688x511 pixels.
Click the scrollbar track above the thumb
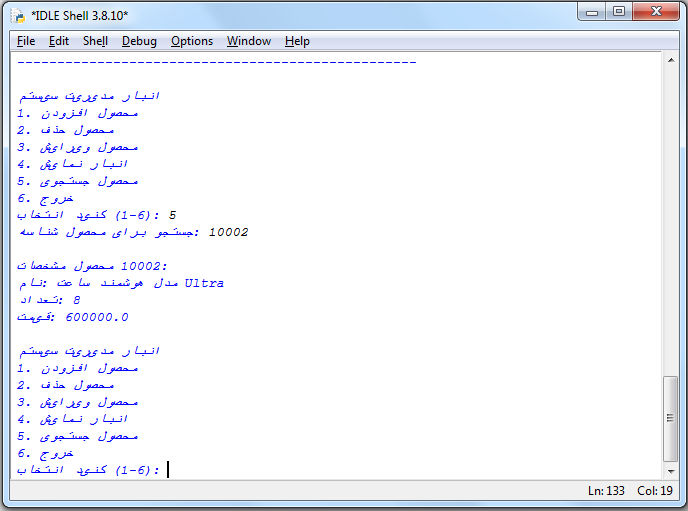coord(670,220)
